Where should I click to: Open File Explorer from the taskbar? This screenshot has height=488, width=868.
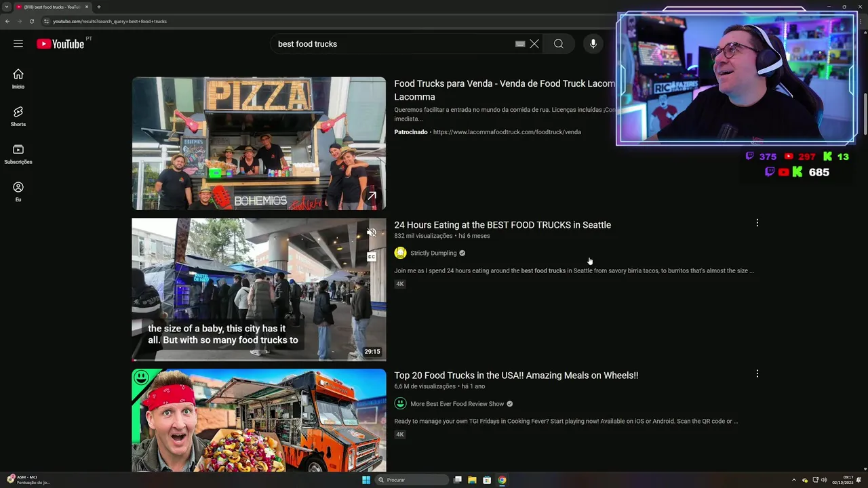(472, 480)
